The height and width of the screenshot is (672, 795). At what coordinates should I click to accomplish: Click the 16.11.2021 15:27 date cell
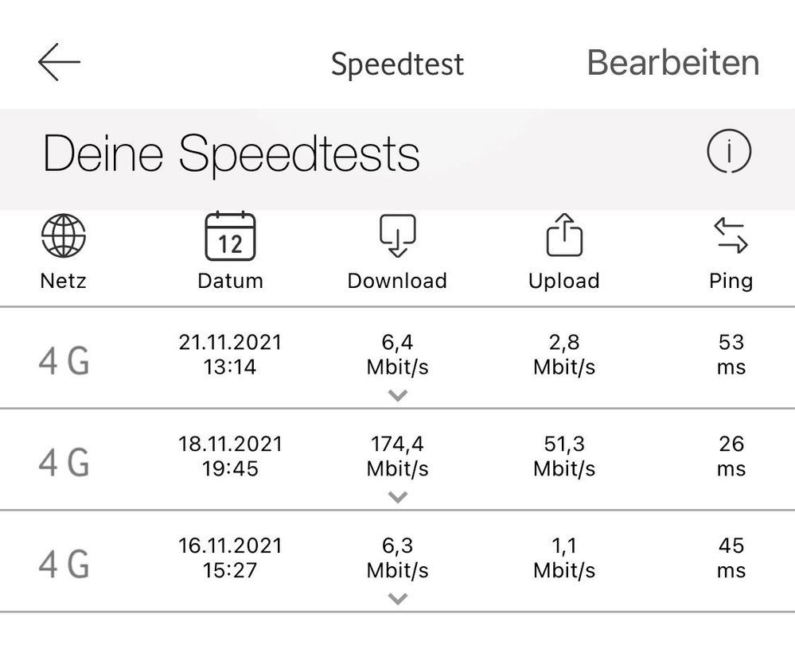tap(230, 558)
